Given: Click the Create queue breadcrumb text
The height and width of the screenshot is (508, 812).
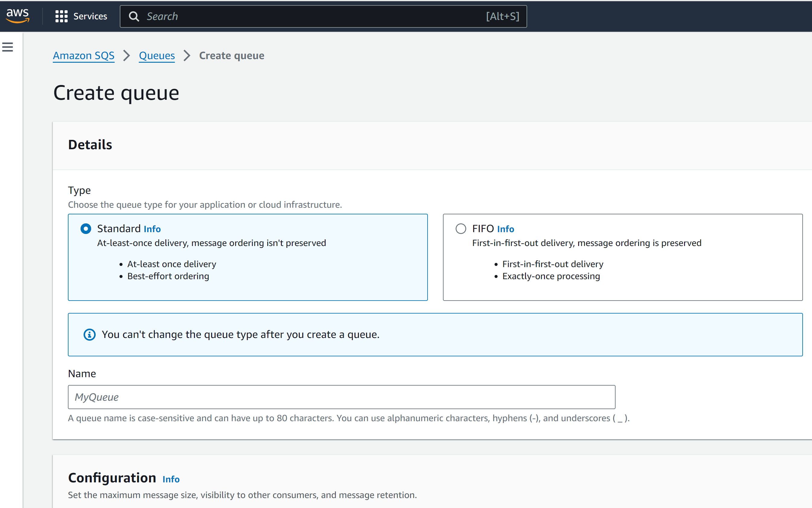Looking at the screenshot, I should 231,55.
